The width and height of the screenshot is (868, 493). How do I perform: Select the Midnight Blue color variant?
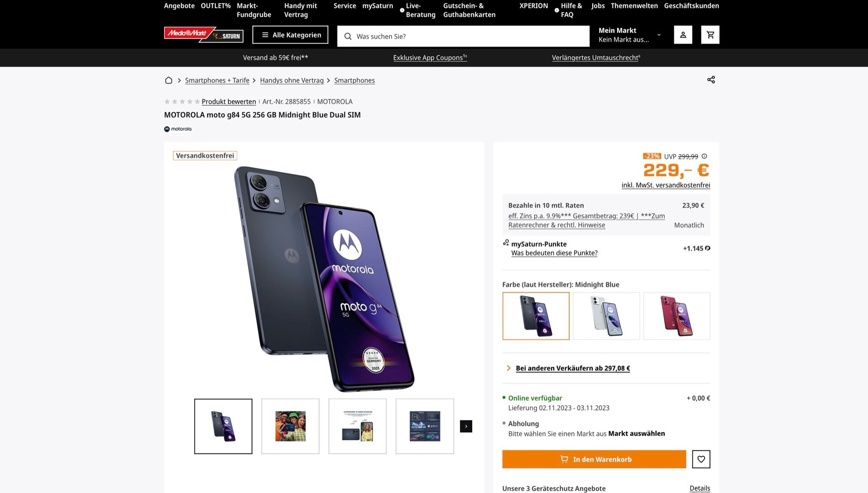pos(536,316)
